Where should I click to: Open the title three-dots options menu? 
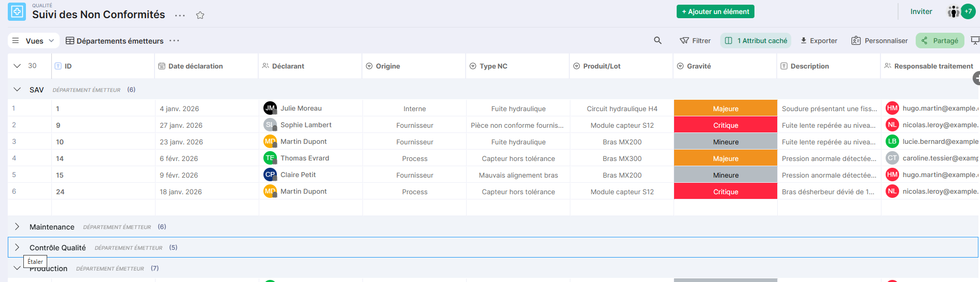180,16
